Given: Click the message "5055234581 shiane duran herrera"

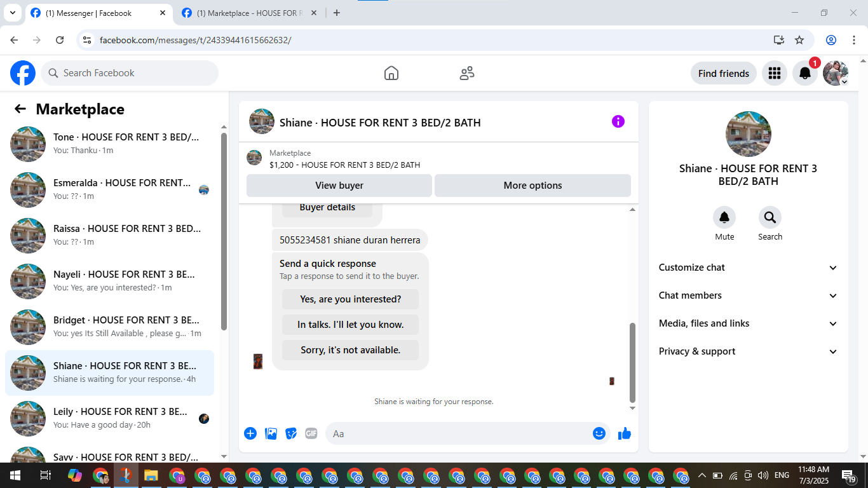Looking at the screenshot, I should click(x=349, y=240).
